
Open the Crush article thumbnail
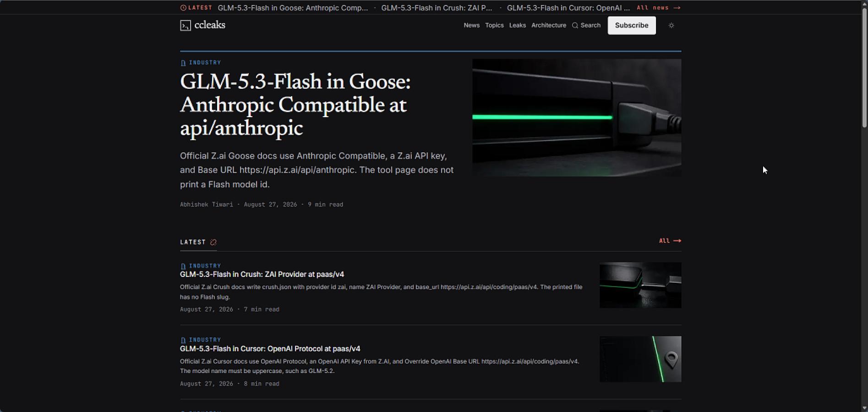(640, 285)
